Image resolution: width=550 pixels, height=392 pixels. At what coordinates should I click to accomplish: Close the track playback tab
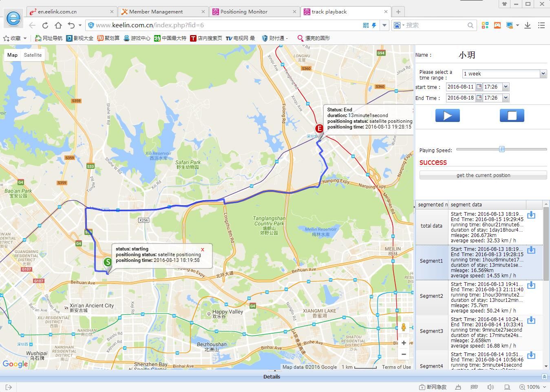coord(385,12)
